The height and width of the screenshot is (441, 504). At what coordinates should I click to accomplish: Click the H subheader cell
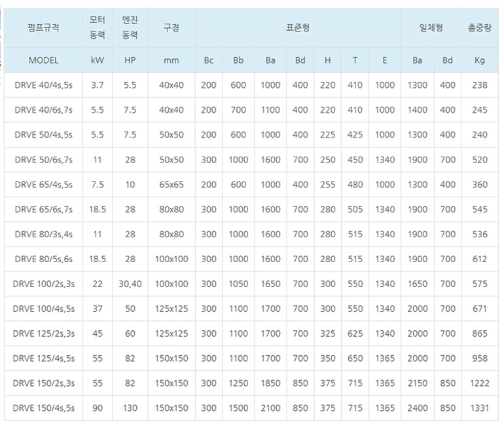[x=327, y=60]
